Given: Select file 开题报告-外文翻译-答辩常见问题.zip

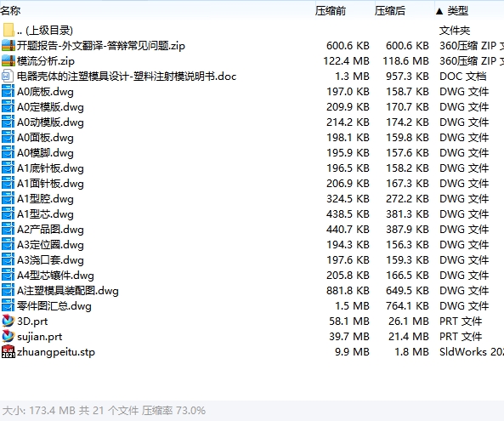Looking at the screenshot, I should pyautogui.click(x=101, y=46).
